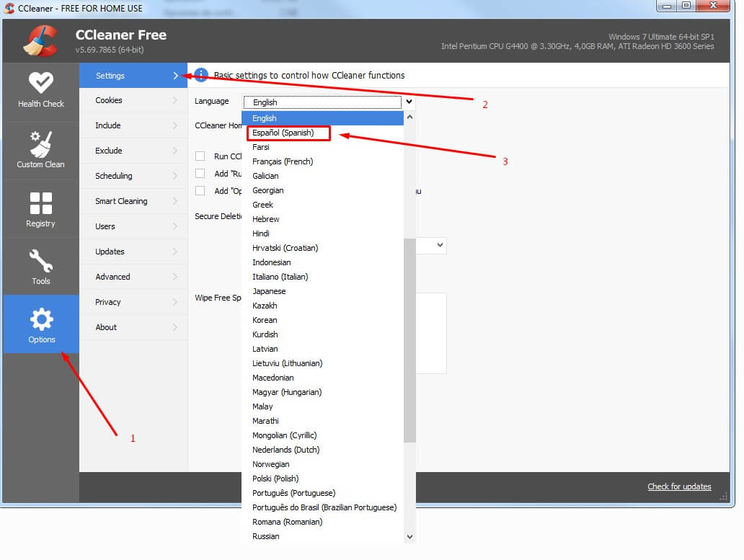Screen dimensions: 744x560
Task: Choose Kazakh language
Action: (323, 306)
